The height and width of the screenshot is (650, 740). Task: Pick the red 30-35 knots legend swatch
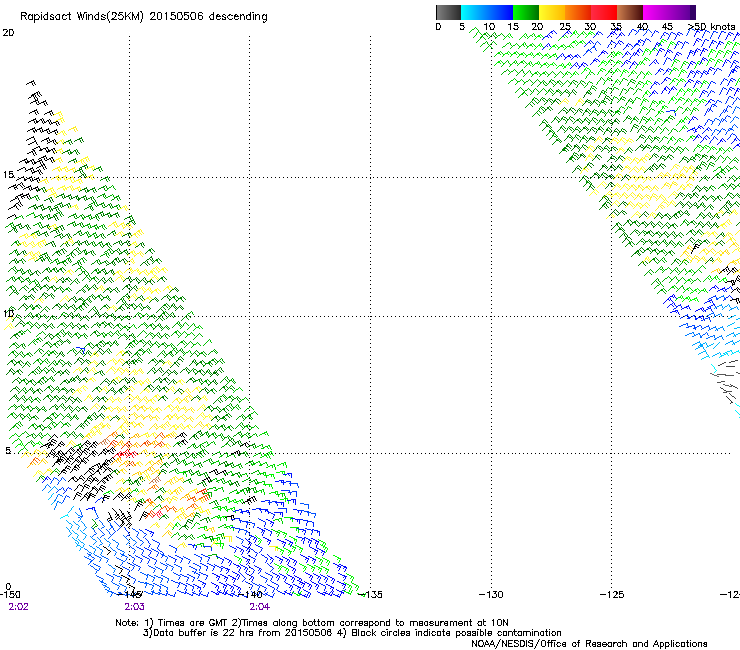click(x=604, y=12)
